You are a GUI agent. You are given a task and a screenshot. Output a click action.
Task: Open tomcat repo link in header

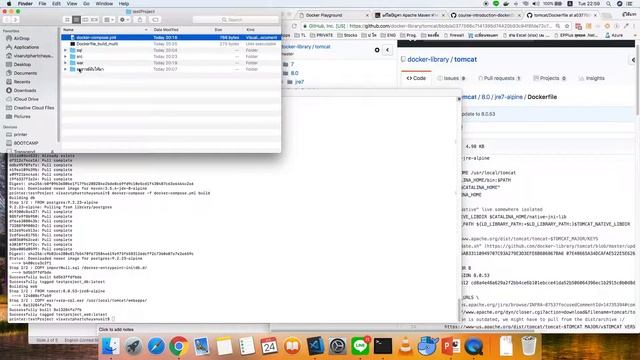coord(465,59)
